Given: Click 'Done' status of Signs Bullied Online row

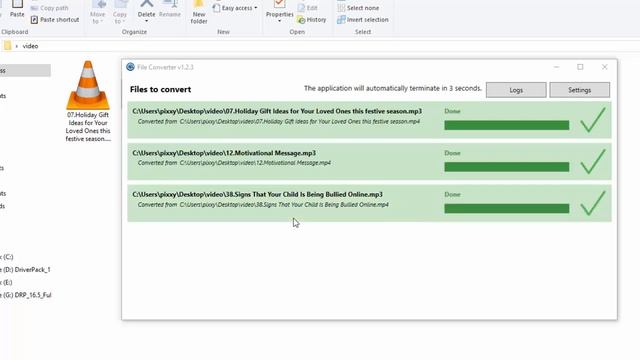Looking at the screenshot, I should coord(452,195).
